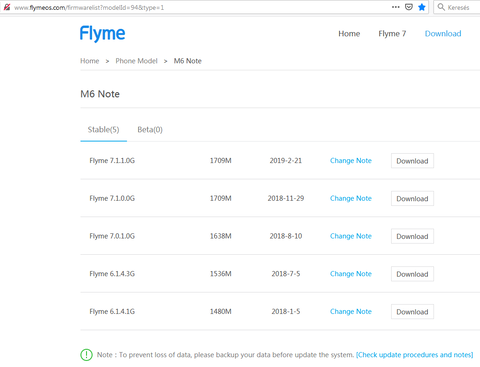Download Flyme 7.0.1.0G firmware
Image resolution: width=480 pixels, height=367 pixels.
coord(412,236)
